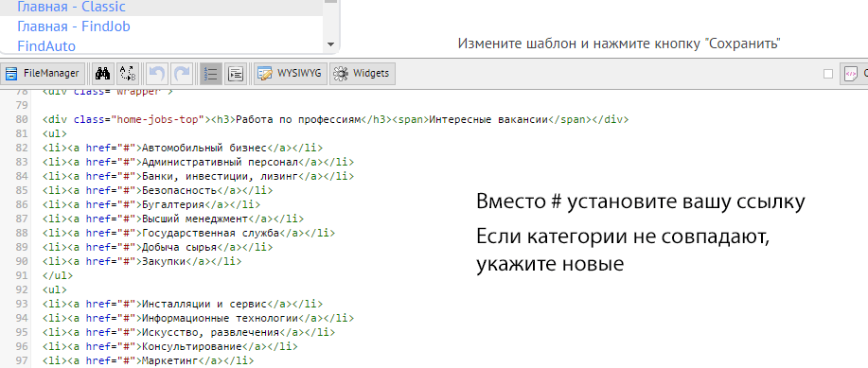868x368 pixels.
Task: Select the 'FindAuto' template
Action: (46, 46)
